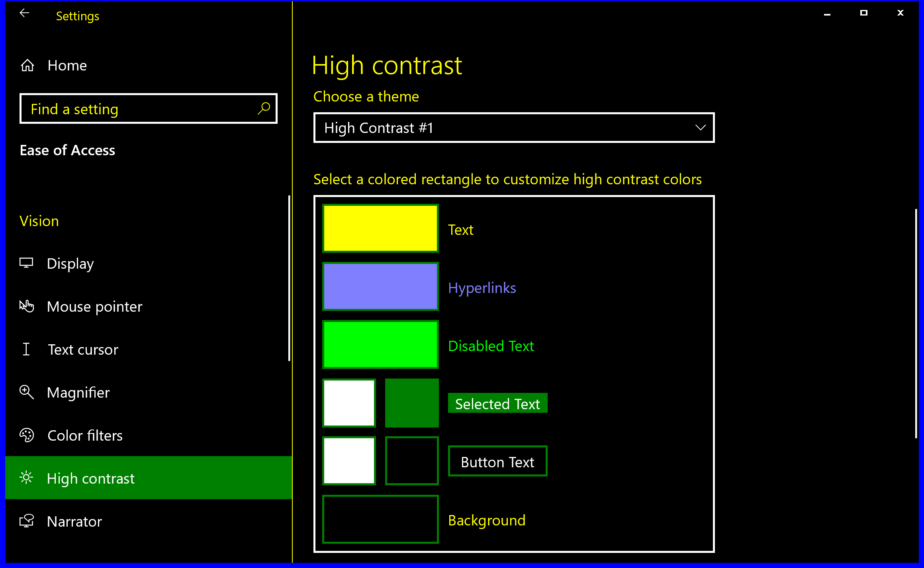Select the Text cursor icon

pos(27,349)
